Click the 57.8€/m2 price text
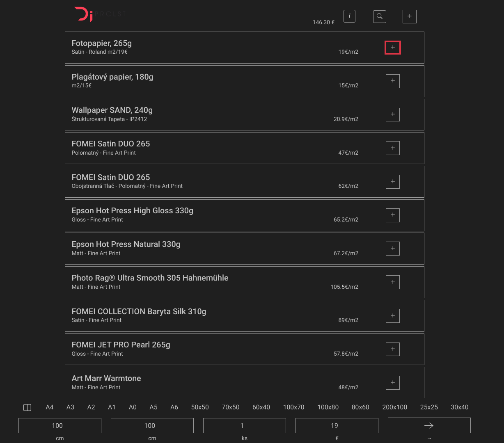This screenshot has height=443, width=504. tap(346, 354)
